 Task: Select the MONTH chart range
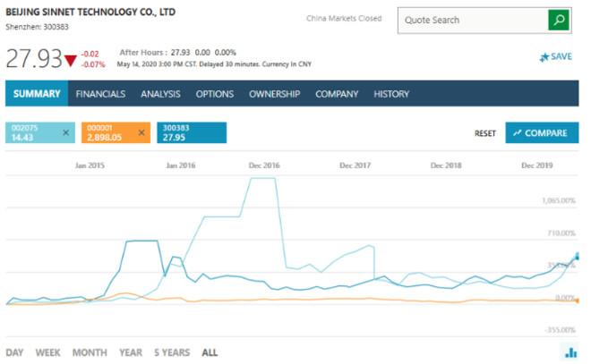click(x=90, y=352)
